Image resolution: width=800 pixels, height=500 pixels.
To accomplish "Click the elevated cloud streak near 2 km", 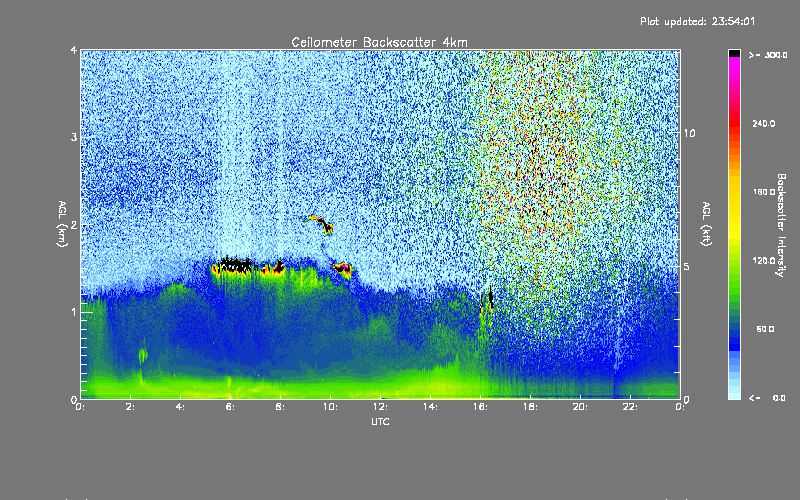I will [320, 223].
